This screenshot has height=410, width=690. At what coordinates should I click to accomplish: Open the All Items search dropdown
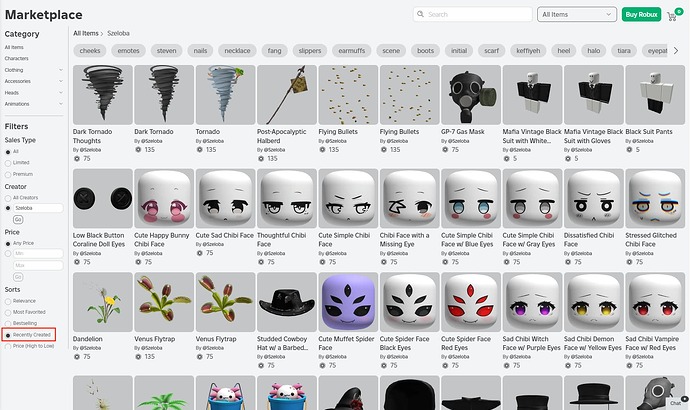pyautogui.click(x=576, y=15)
